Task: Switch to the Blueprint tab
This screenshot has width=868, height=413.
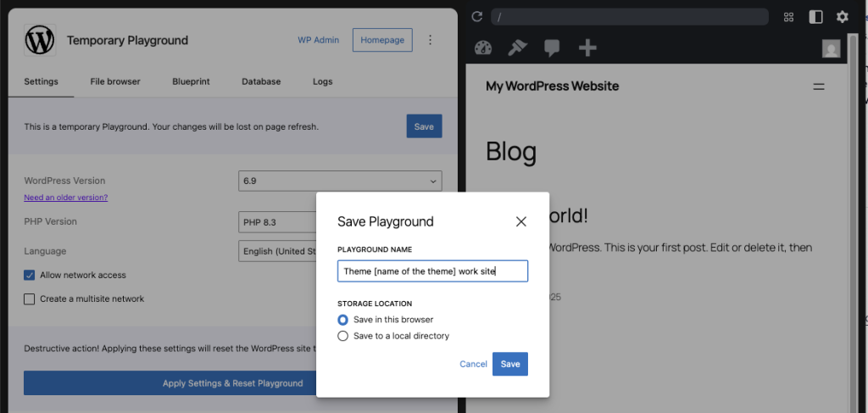Action: click(x=191, y=81)
